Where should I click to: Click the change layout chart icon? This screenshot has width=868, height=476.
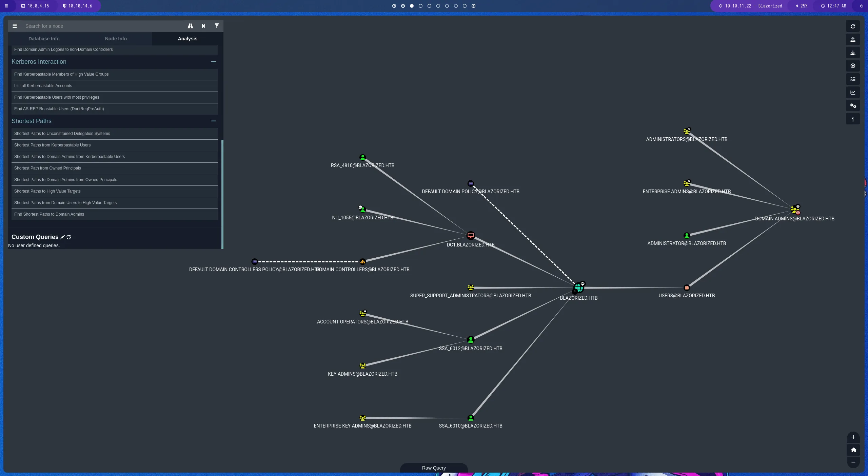[x=853, y=93]
